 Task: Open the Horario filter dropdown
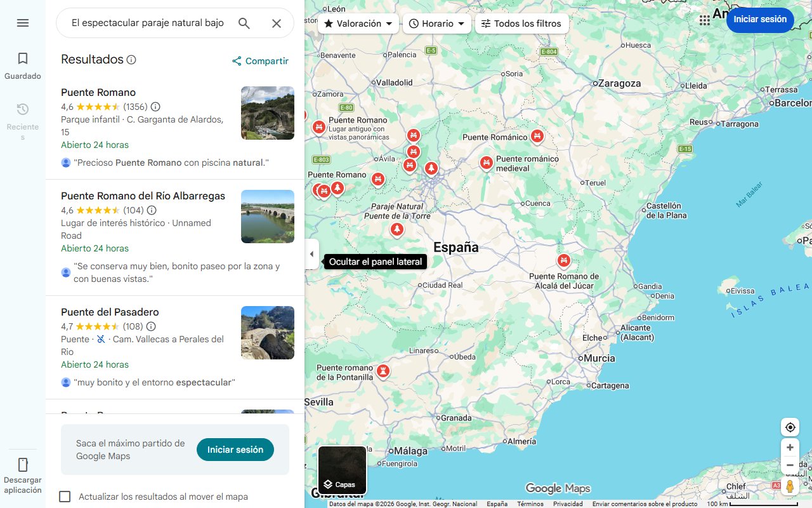pos(436,23)
